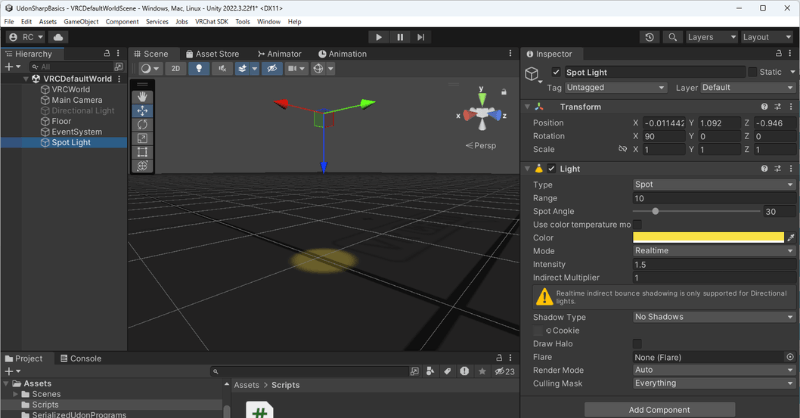Open the light Color swatch picker
Image resolution: width=800 pixels, height=418 pixels.
tap(708, 238)
